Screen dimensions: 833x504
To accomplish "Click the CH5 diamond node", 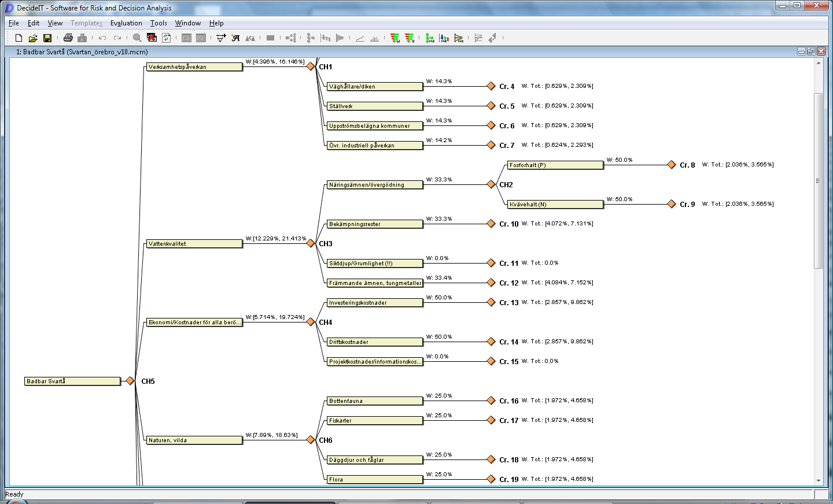I will pyautogui.click(x=130, y=381).
